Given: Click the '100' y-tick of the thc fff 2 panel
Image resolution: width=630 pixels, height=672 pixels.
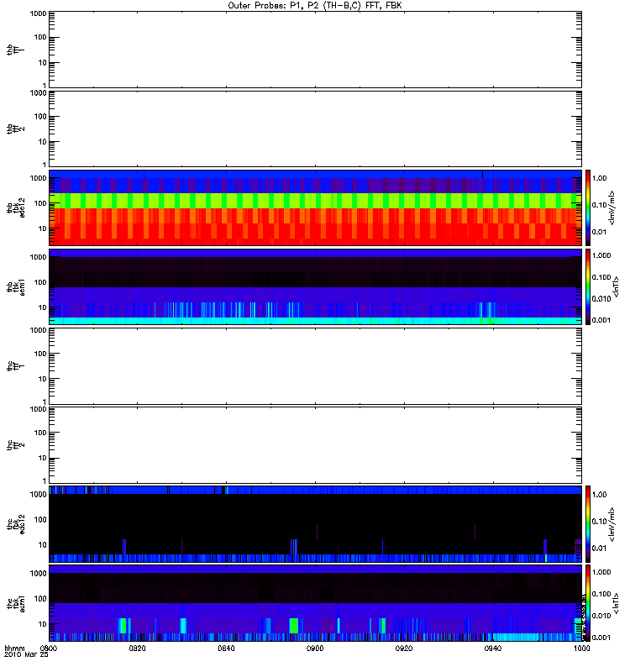Looking at the screenshot, I should pos(40,433).
